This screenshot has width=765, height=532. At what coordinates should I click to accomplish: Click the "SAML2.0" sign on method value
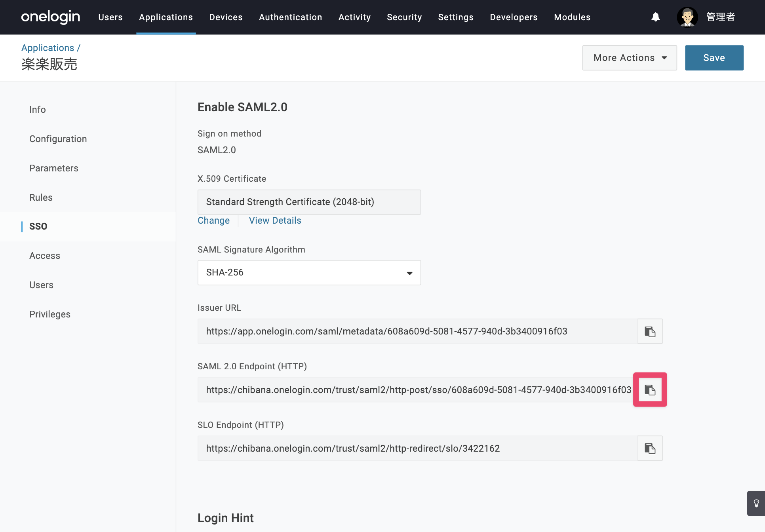(217, 150)
